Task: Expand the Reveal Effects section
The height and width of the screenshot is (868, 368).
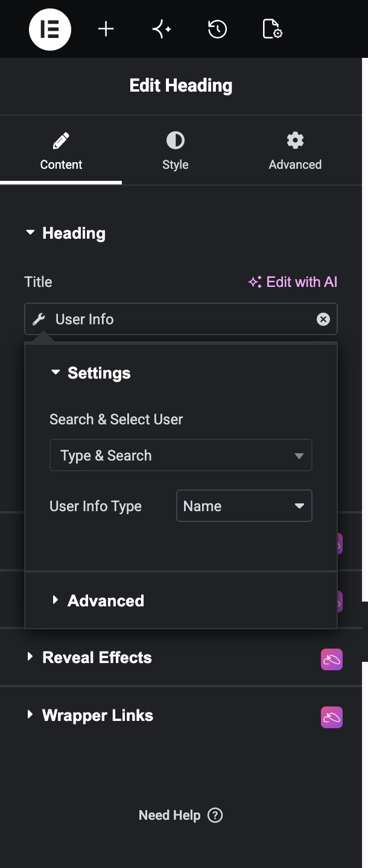Action: pyautogui.click(x=89, y=658)
